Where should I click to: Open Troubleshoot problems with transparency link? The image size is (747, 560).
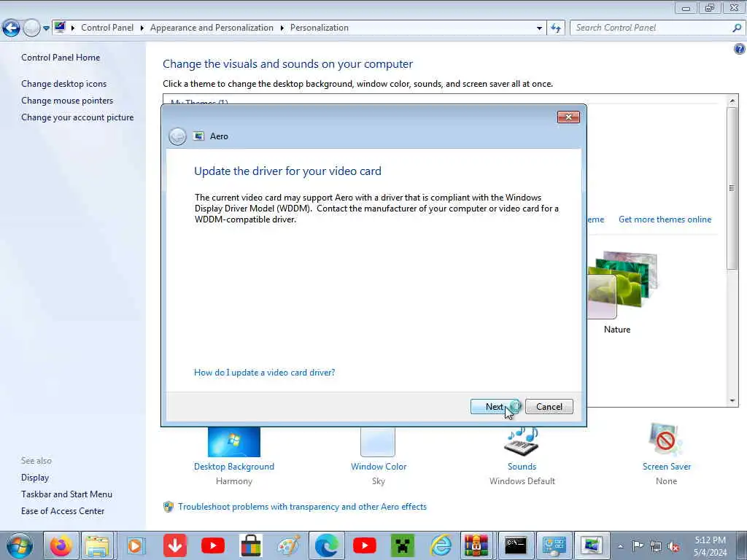(302, 507)
